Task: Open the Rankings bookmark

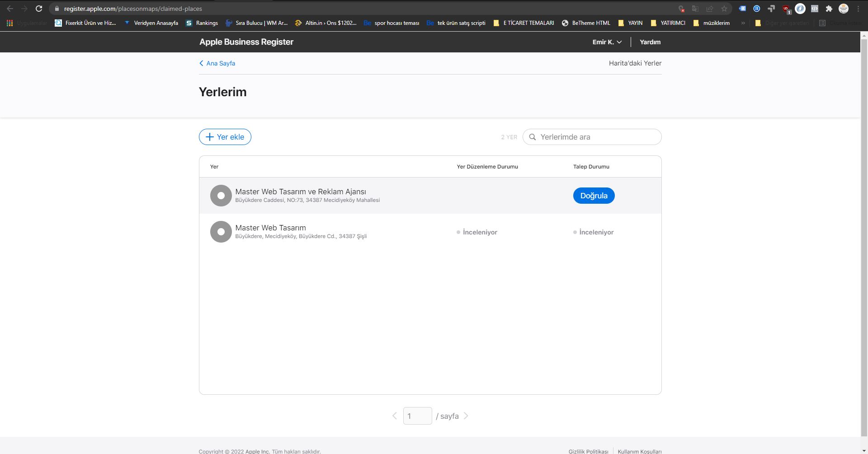Action: (x=202, y=23)
